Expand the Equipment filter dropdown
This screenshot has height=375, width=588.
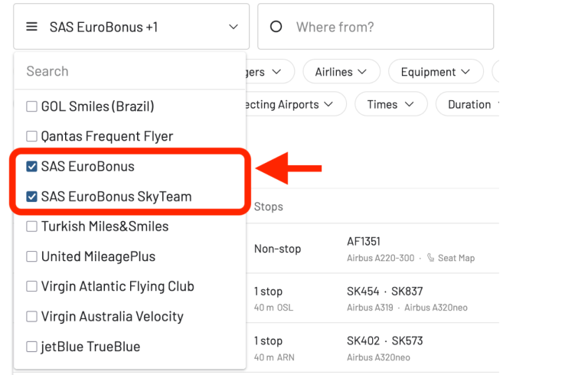coord(436,72)
